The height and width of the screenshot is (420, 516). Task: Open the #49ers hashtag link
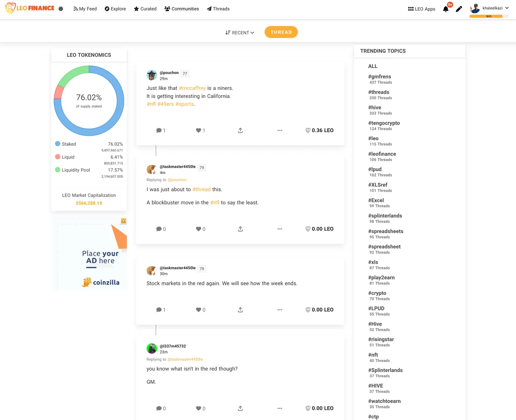pos(166,104)
